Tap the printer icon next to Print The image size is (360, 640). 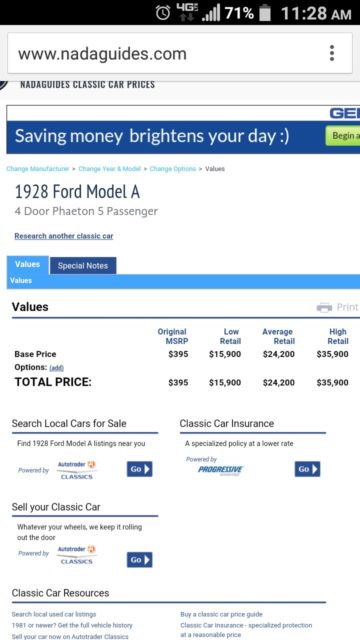324,307
